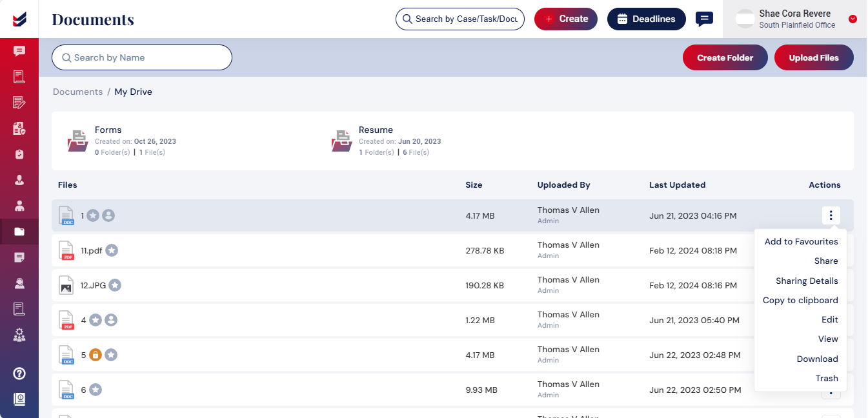Screen dimensions: 868x418
Task: Click the red Create button
Action: point(566,19)
